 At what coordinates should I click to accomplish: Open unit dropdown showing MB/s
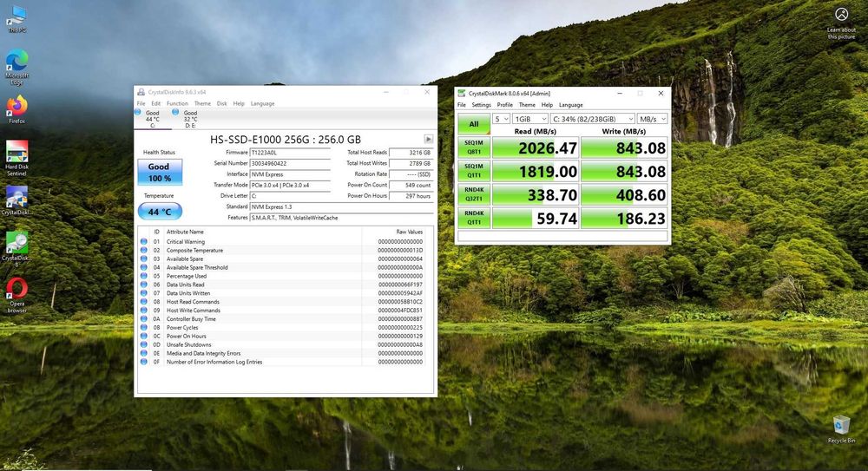[652, 119]
